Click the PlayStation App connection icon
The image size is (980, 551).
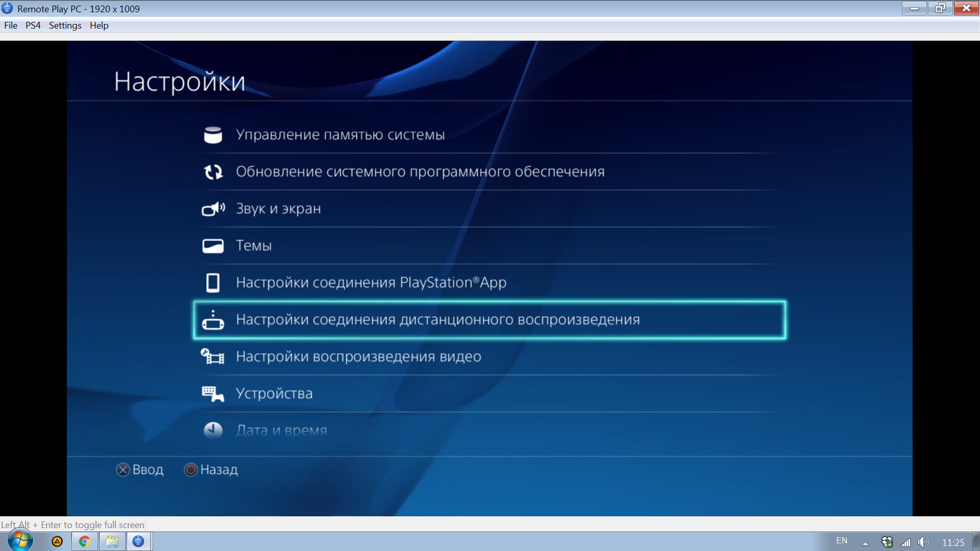213,283
